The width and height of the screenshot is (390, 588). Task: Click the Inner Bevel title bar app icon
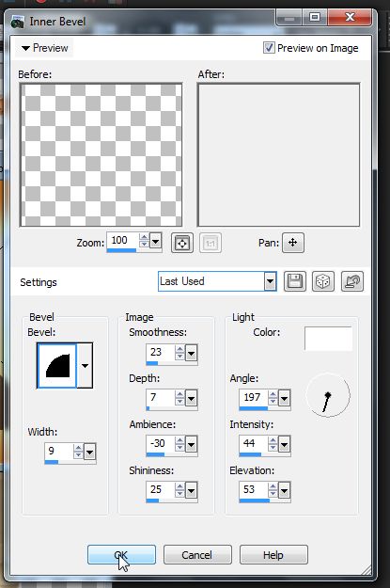pyautogui.click(x=17, y=23)
